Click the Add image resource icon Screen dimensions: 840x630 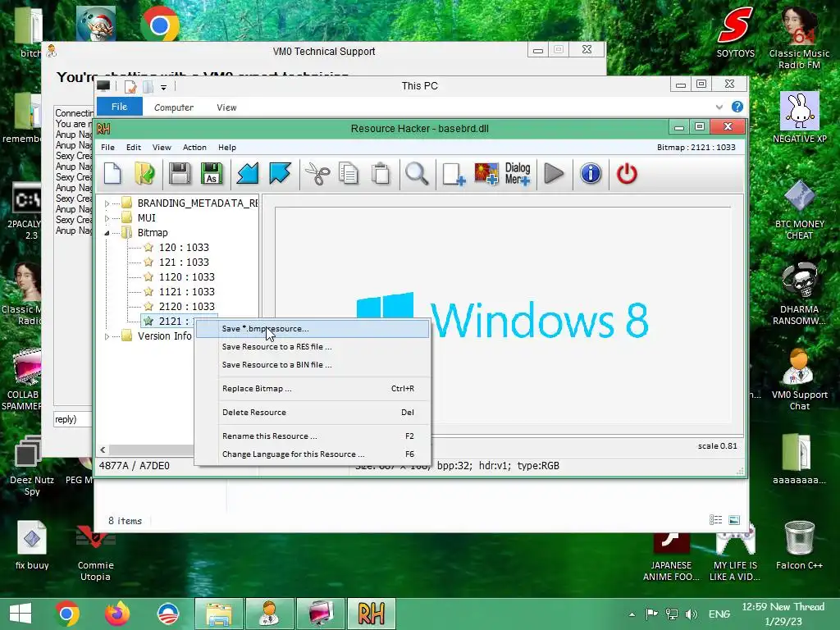click(x=486, y=174)
